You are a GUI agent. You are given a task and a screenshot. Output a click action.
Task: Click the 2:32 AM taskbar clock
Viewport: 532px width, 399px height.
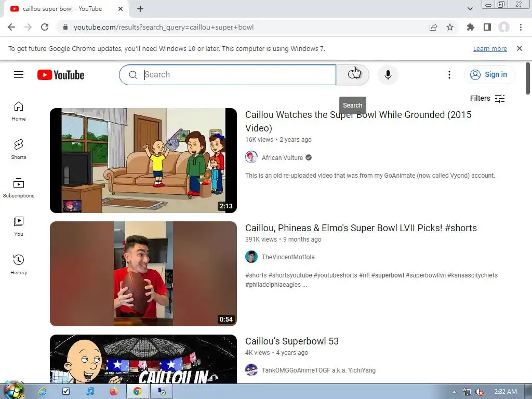pos(506,392)
